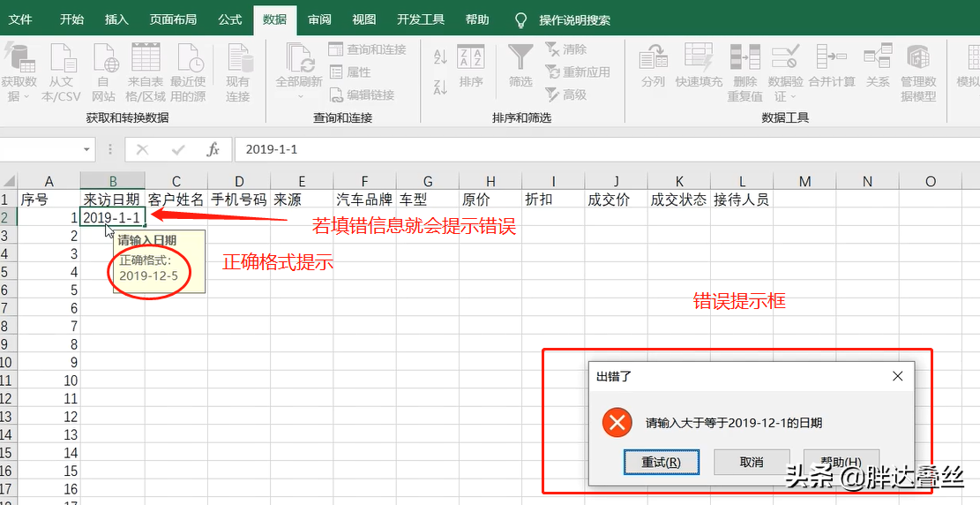The image size is (980, 505).
Task: Click the formula bar cancel X icon
Action: click(143, 149)
